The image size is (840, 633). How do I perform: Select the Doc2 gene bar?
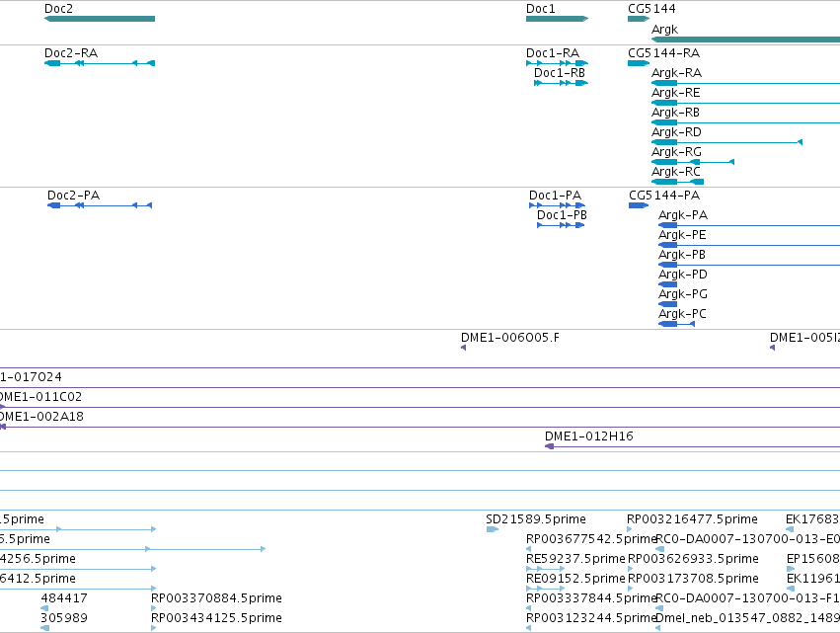click(x=100, y=19)
